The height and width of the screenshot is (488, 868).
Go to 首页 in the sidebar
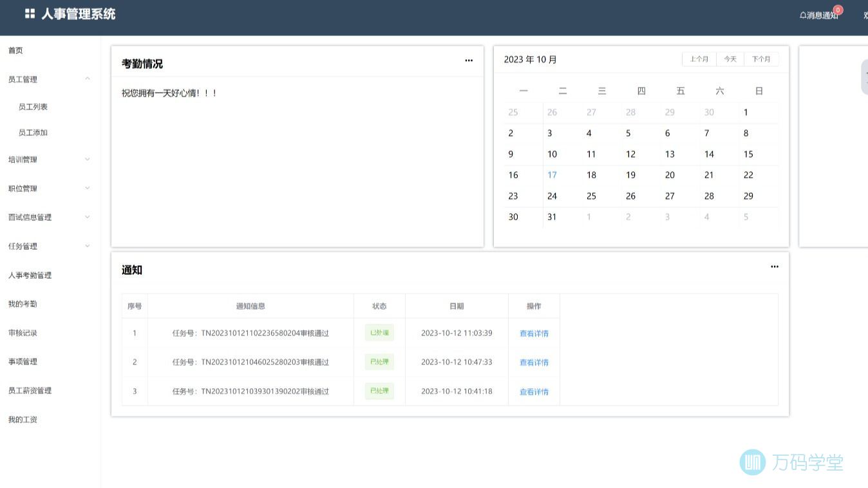[15, 50]
